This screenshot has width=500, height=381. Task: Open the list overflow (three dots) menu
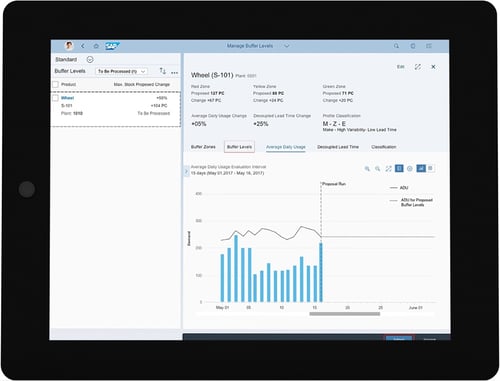click(x=174, y=72)
